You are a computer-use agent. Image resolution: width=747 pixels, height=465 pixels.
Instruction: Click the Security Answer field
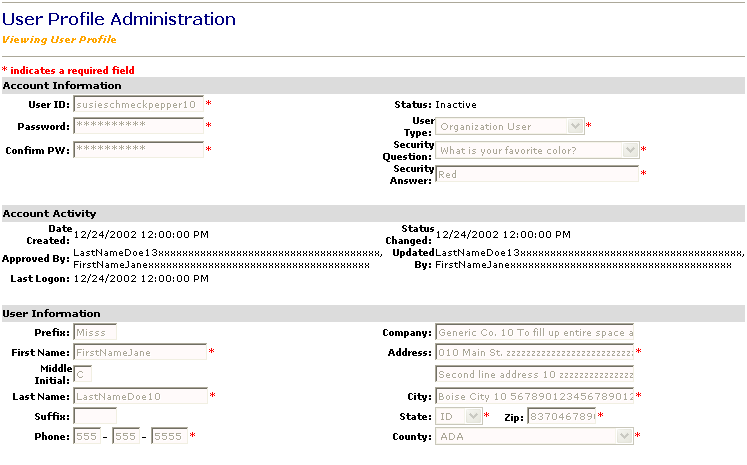[x=536, y=174]
